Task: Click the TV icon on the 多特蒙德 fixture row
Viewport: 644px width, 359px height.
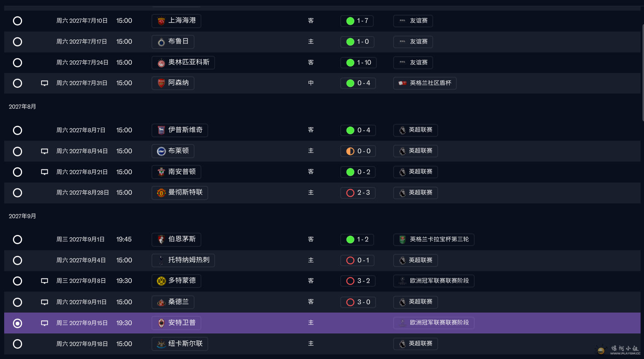Action: click(x=45, y=281)
